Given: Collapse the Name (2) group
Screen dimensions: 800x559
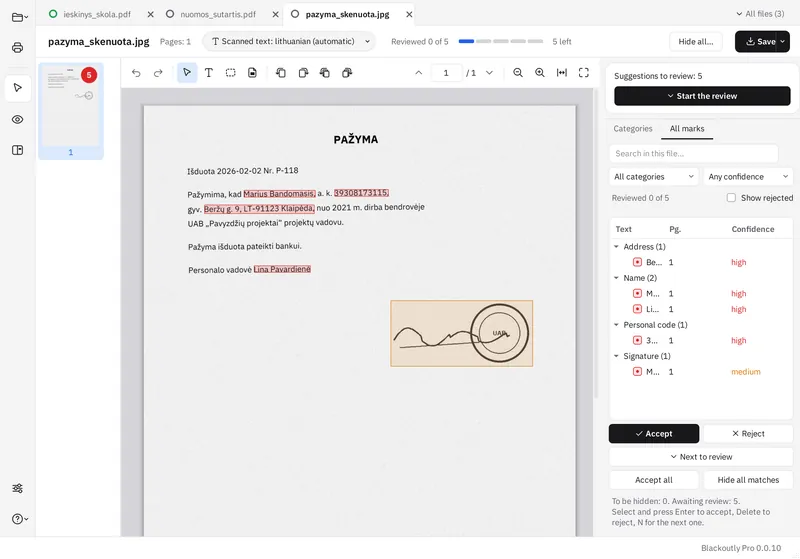Looking at the screenshot, I should click(x=616, y=278).
